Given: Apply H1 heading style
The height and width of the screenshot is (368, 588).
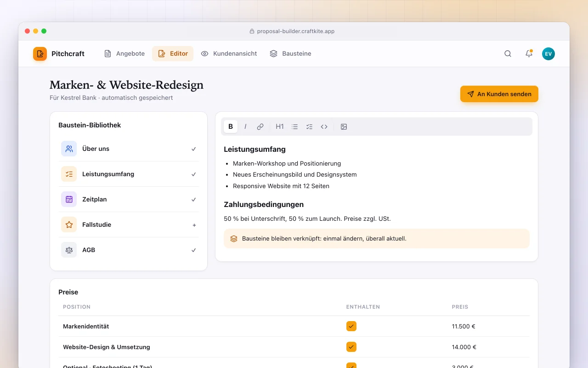Looking at the screenshot, I should (280, 126).
